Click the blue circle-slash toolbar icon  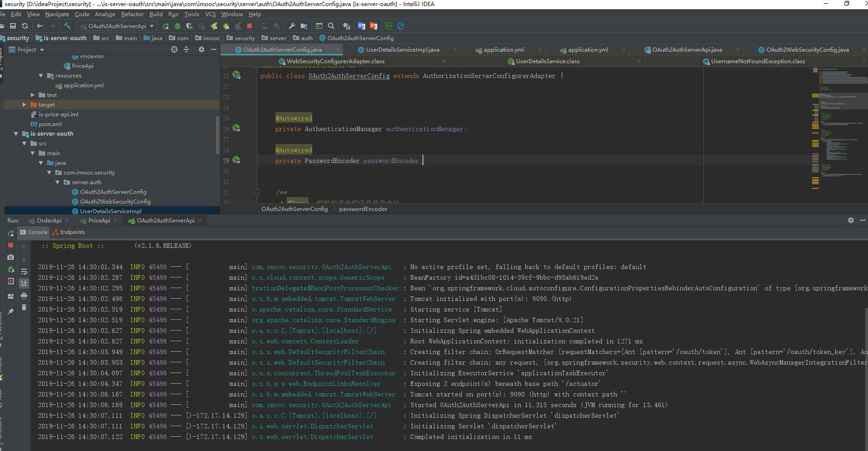(x=401, y=26)
